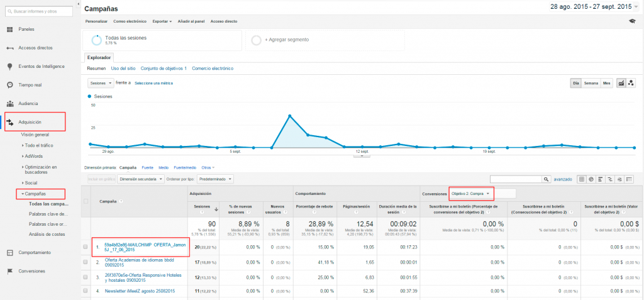Select the data table view icon
This screenshot has width=644, height=300.
point(581,179)
